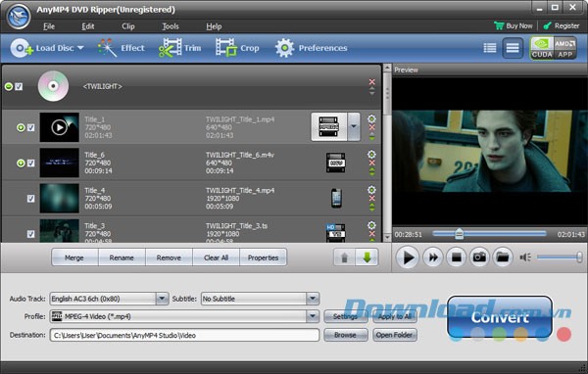
Task: Collapse the TWILIGHT disc group
Action: pyautogui.click(x=9, y=86)
